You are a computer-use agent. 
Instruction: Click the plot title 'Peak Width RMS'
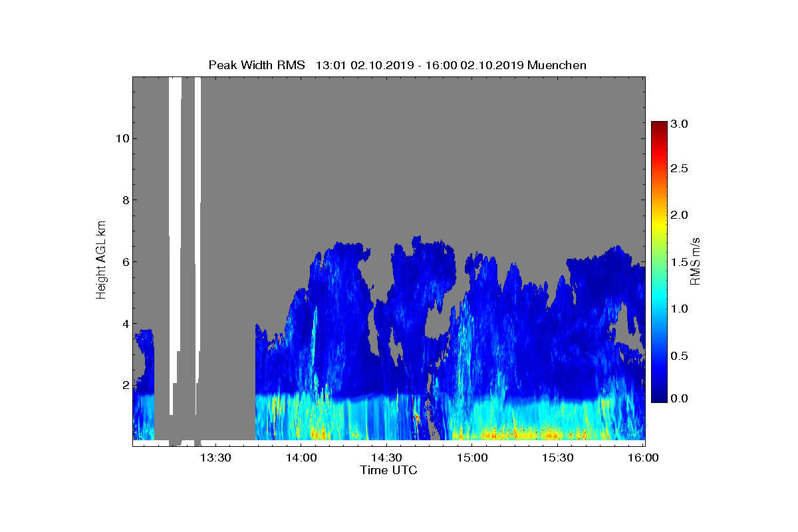257,65
